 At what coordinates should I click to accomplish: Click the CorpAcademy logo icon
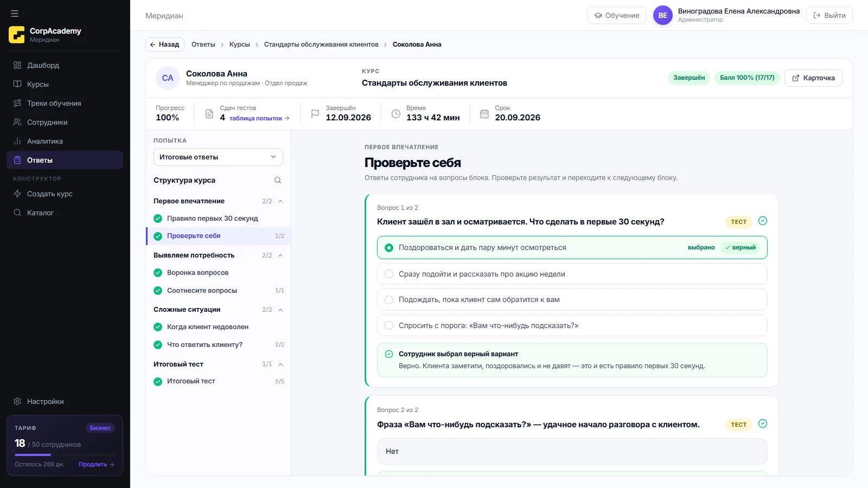click(x=17, y=35)
